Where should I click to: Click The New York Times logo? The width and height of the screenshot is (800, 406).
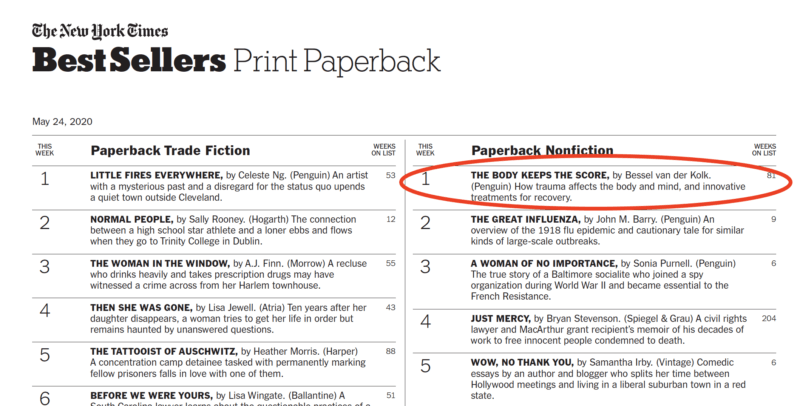[100, 32]
